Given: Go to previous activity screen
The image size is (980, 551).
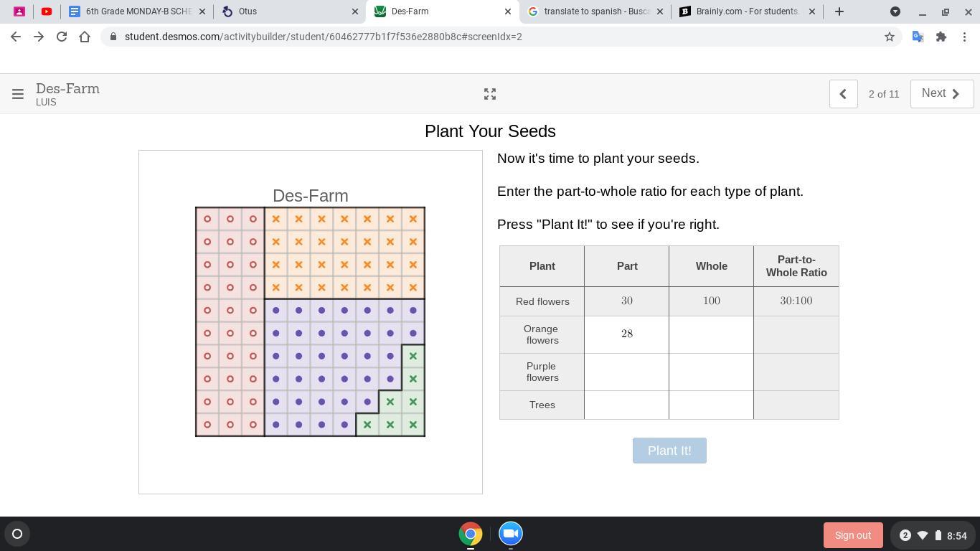Looking at the screenshot, I should point(843,94).
